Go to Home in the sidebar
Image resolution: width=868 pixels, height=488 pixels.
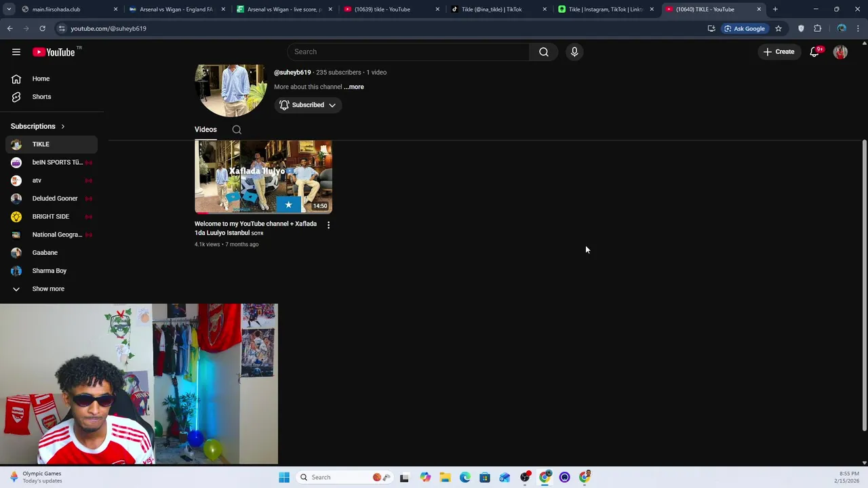(52, 79)
